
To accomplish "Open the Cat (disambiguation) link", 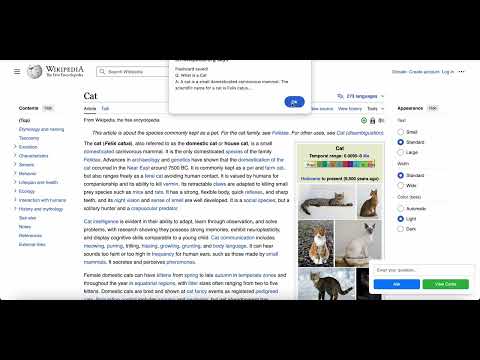I will tap(360, 133).
